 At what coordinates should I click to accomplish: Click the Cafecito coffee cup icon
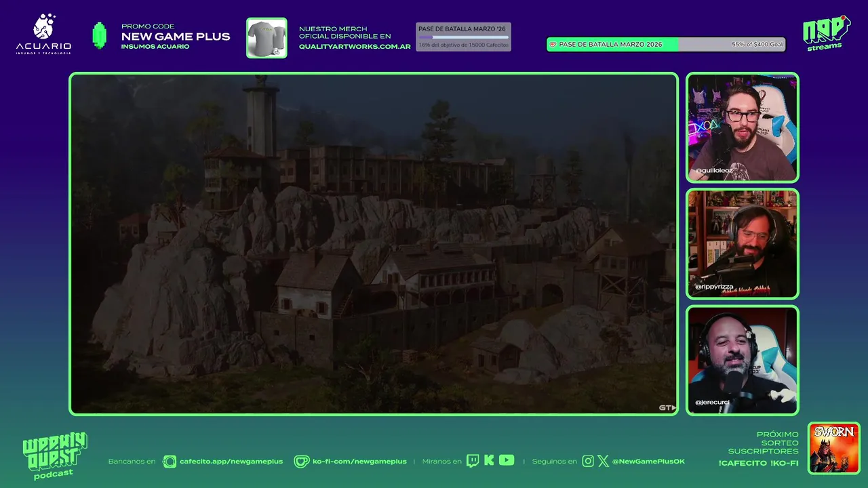pyautogui.click(x=170, y=462)
